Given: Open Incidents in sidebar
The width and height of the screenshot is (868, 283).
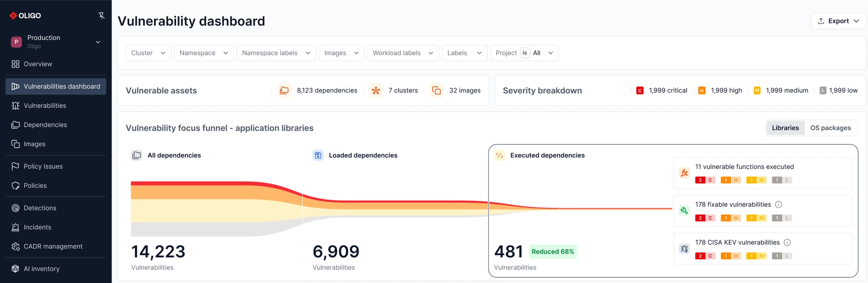Looking at the screenshot, I should [56, 227].
